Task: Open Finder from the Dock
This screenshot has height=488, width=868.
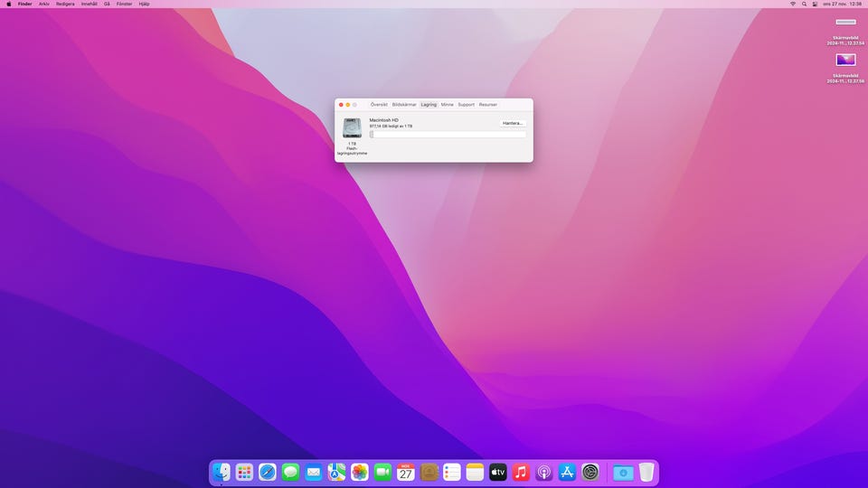Action: [x=222, y=472]
